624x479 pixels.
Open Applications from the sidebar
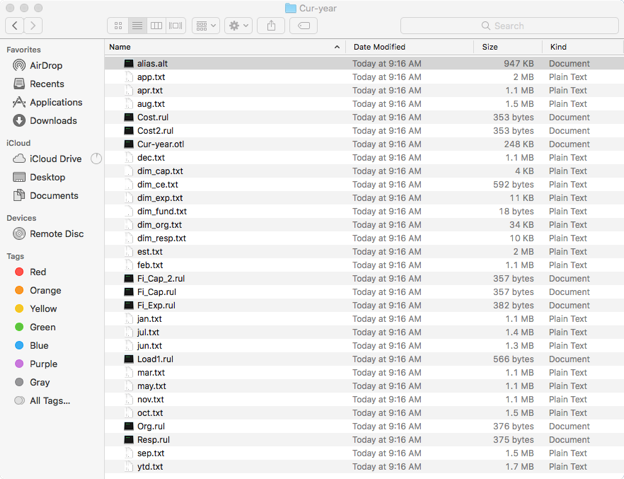click(x=55, y=102)
